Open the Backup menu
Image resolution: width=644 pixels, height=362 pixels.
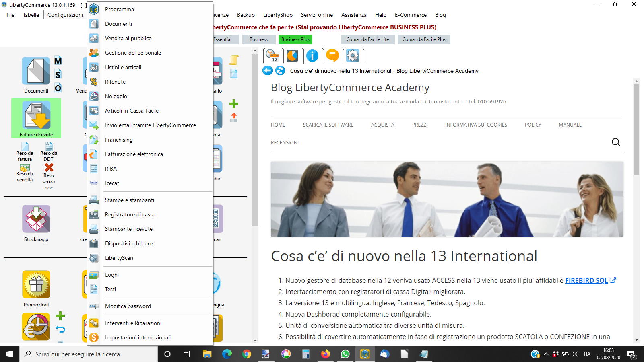pyautogui.click(x=246, y=15)
